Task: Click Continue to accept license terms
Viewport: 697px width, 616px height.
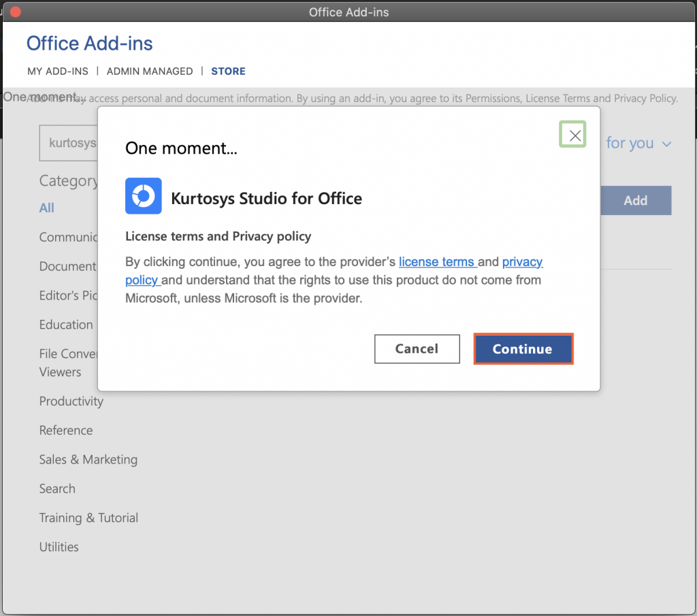Action: 523,349
